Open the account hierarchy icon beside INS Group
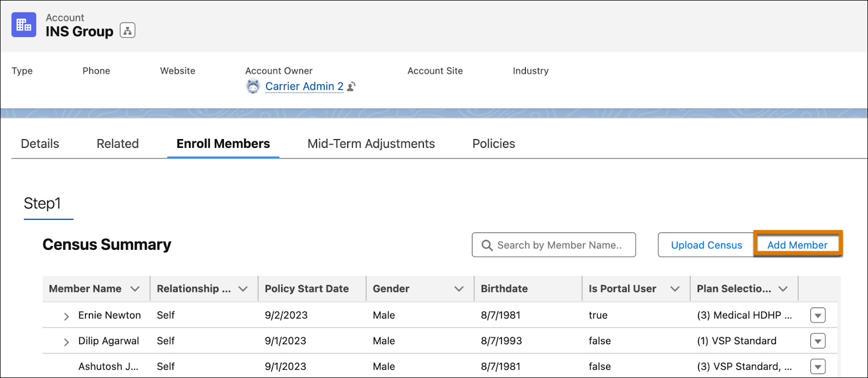 pyautogui.click(x=128, y=31)
